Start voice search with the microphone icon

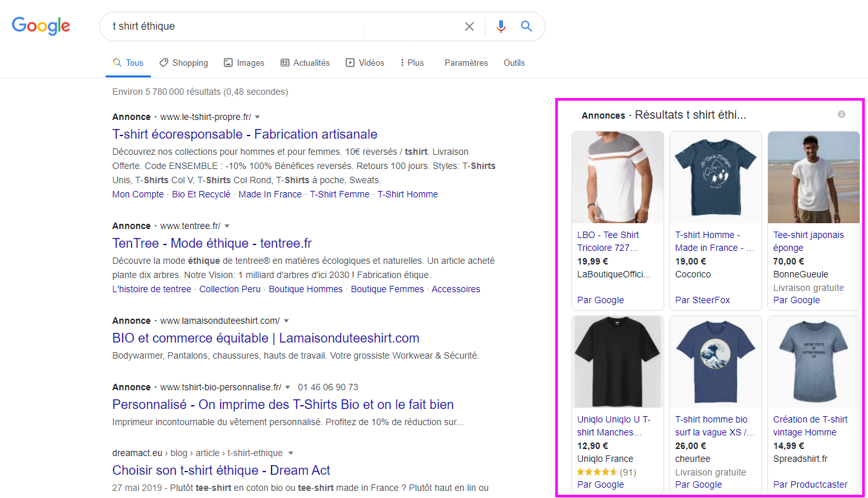click(501, 26)
